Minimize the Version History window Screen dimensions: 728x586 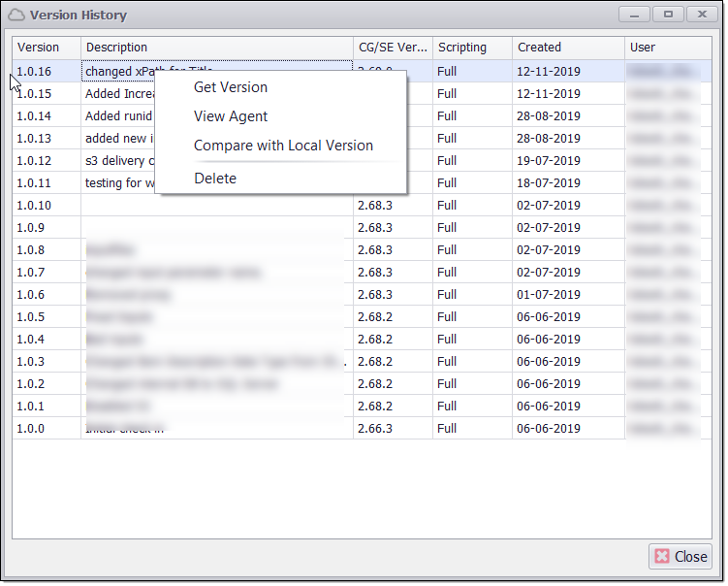click(x=635, y=15)
